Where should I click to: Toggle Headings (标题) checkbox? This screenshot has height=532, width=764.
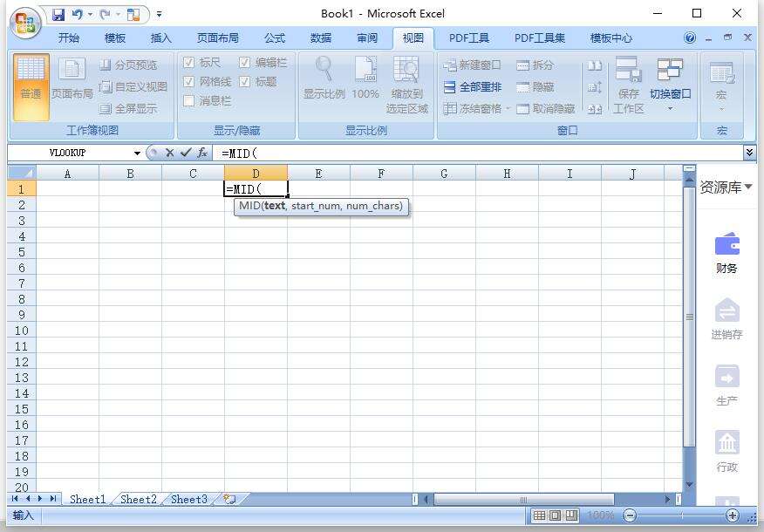(244, 81)
